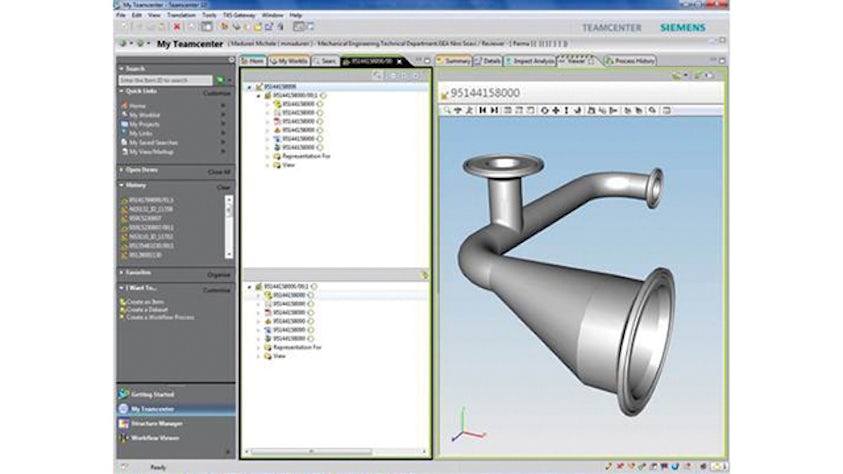The width and height of the screenshot is (843, 474).
Task: Click the zoom magnifier at viewer toolbar start
Action: [x=446, y=111]
